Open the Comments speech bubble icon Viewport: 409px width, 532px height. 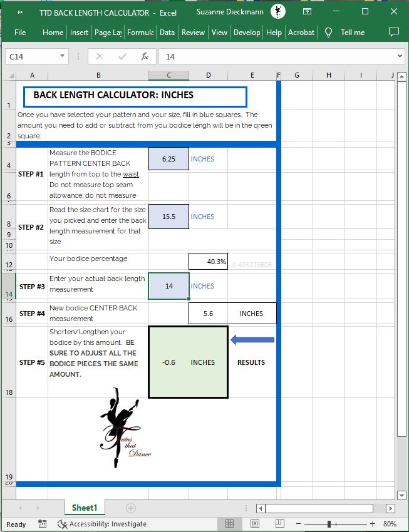point(393,32)
